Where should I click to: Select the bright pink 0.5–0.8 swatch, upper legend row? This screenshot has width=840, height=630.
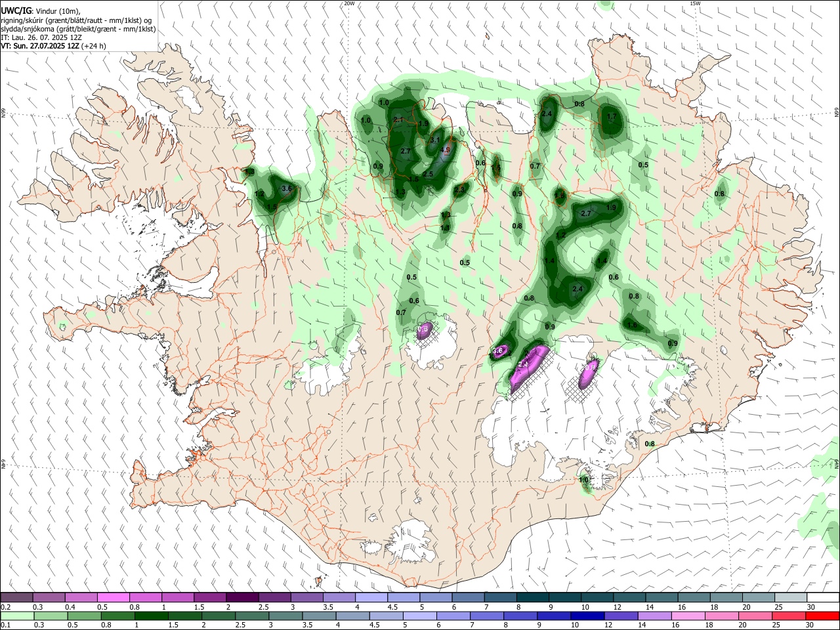pyautogui.click(x=113, y=597)
